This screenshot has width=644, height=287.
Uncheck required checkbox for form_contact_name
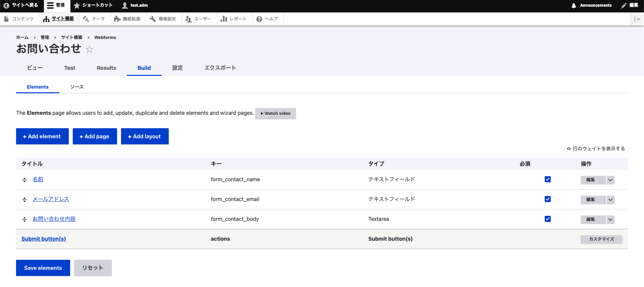click(x=548, y=179)
